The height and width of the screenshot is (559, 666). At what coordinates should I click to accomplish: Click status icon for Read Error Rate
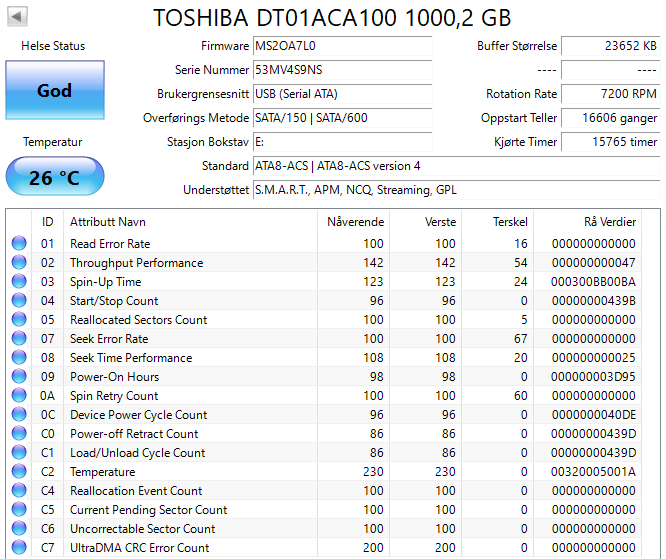pyautogui.click(x=19, y=244)
